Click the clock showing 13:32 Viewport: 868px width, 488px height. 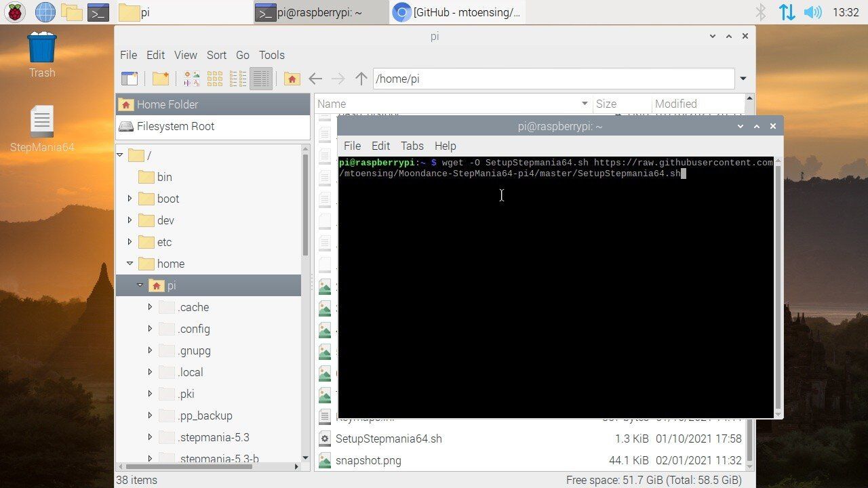pos(845,12)
